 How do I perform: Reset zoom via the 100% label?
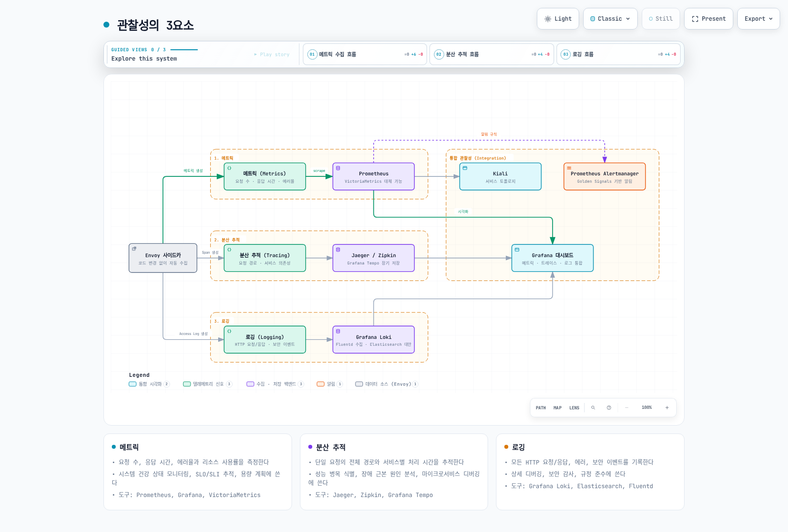(x=647, y=408)
